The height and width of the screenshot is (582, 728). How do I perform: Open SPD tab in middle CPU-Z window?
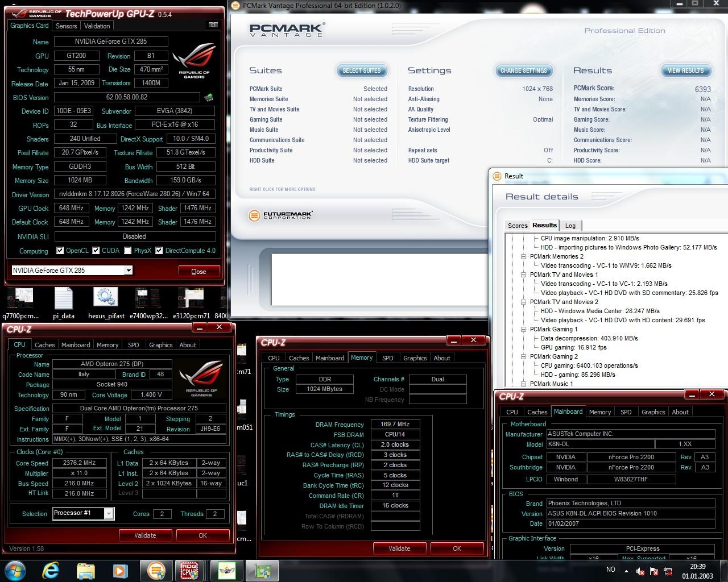point(388,358)
